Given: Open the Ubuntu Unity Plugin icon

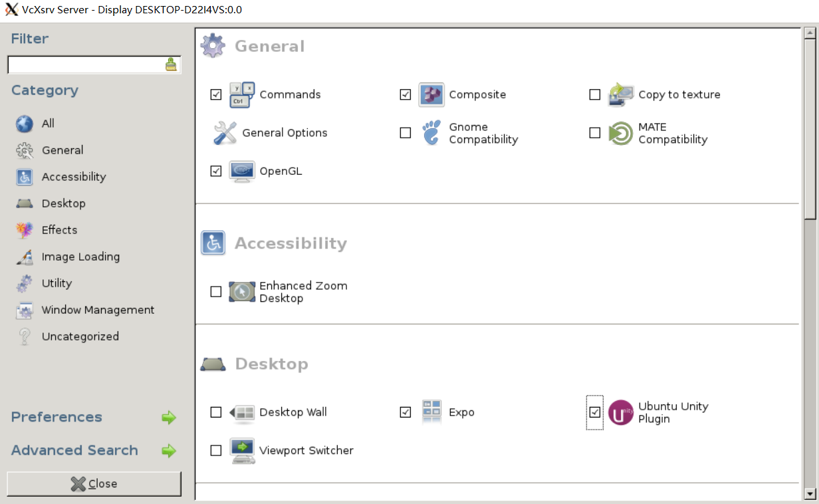Looking at the screenshot, I should pos(621,412).
